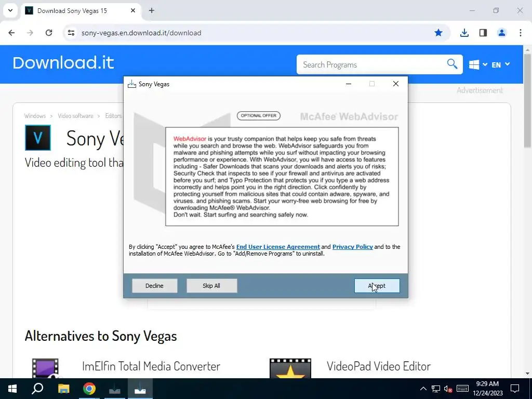Viewport: 532px width, 399px height.
Task: Click the blue bookmark star
Action: click(438, 33)
